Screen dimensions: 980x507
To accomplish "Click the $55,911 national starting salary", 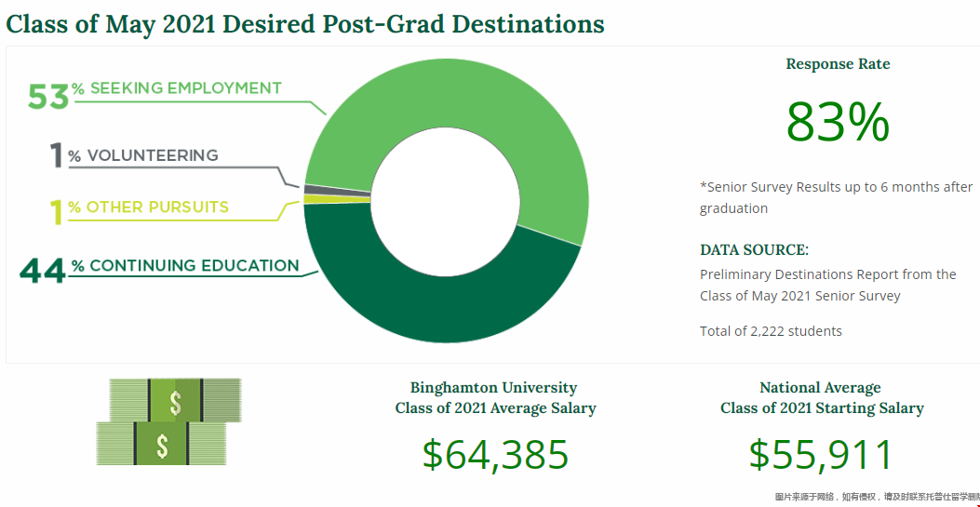I will 822,455.
